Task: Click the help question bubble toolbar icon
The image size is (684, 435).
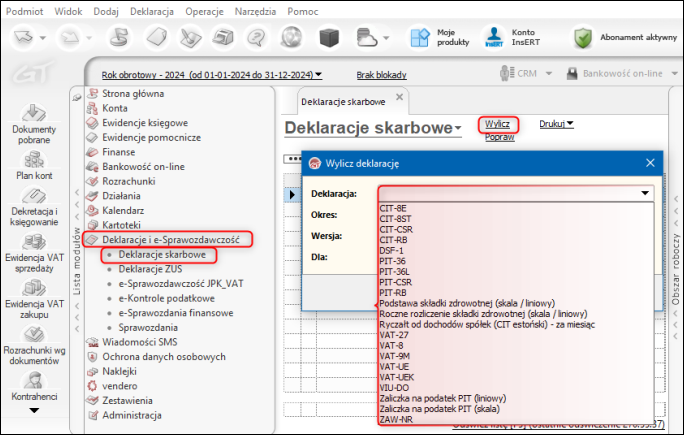Action: pyautogui.click(x=256, y=38)
